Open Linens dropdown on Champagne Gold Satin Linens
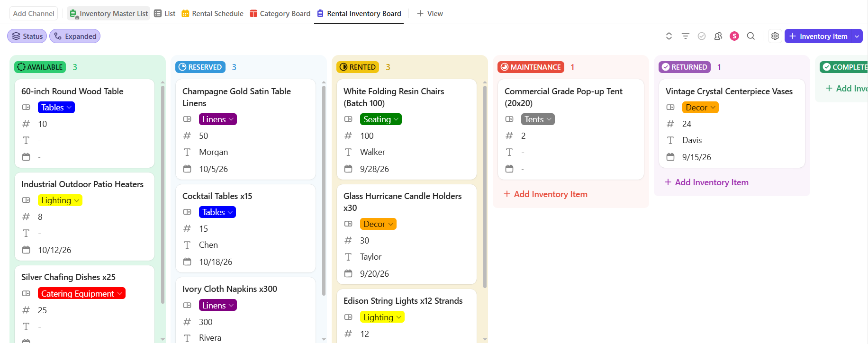Viewport: 868px width, 344px height. [x=218, y=119]
